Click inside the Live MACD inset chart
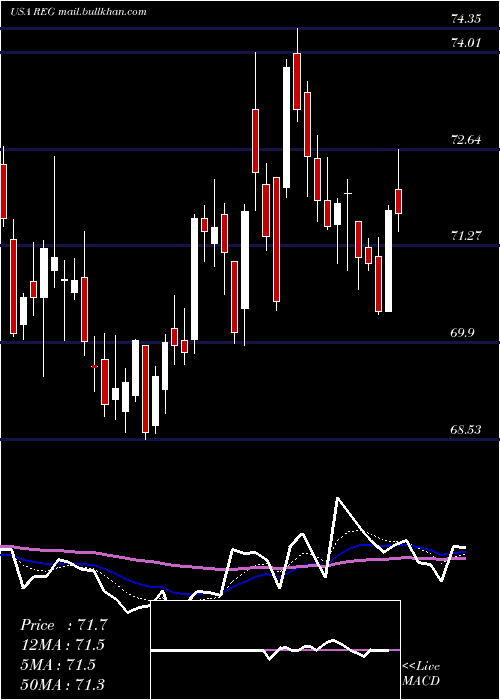This screenshot has height=700, width=500. coord(275,650)
